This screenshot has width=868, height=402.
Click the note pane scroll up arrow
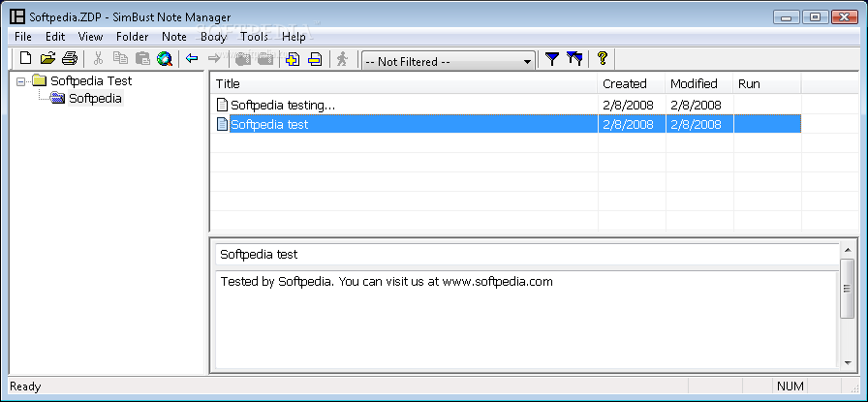847,251
